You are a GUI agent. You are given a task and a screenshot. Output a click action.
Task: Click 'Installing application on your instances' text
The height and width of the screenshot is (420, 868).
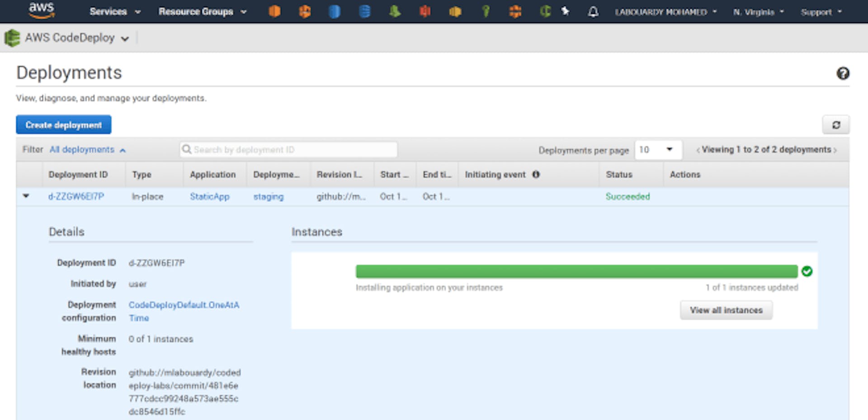429,287
